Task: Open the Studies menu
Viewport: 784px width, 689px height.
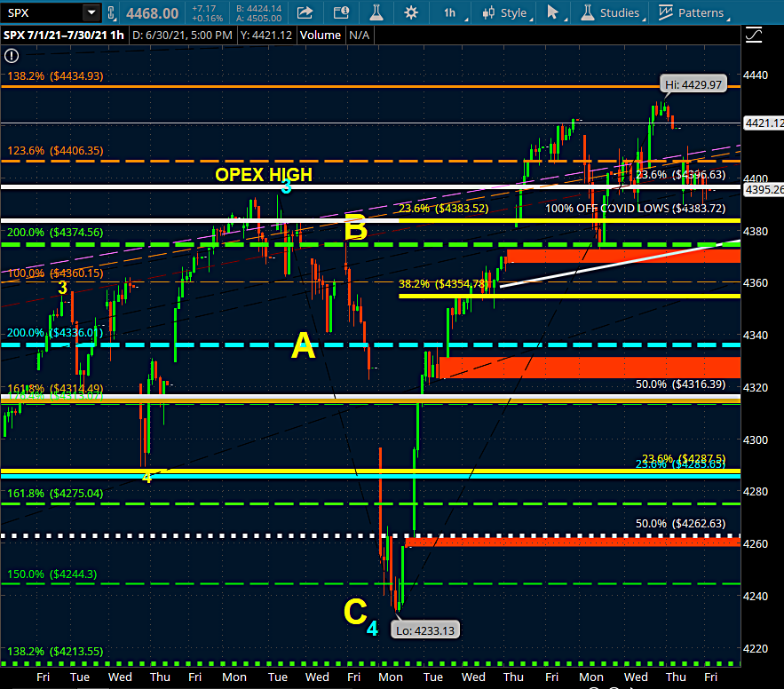Action: [x=610, y=12]
